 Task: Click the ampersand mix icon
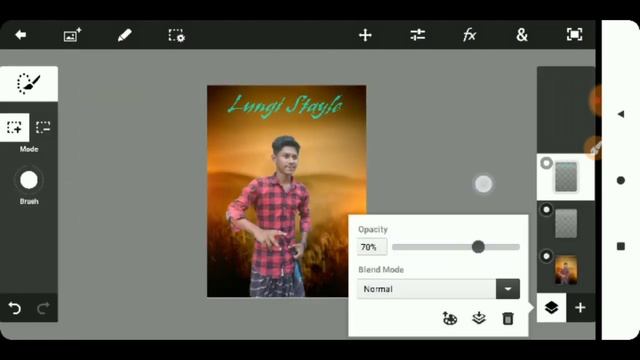pyautogui.click(x=522, y=35)
